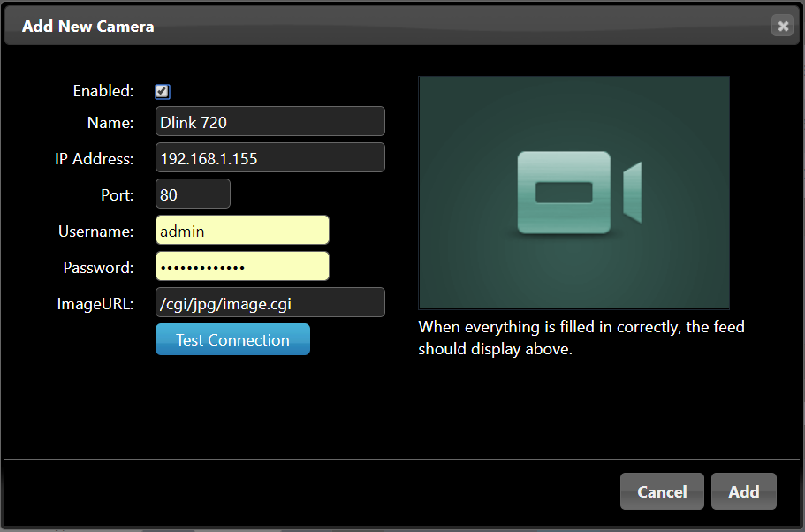Click the Name field containing Dlink 720

270,122
